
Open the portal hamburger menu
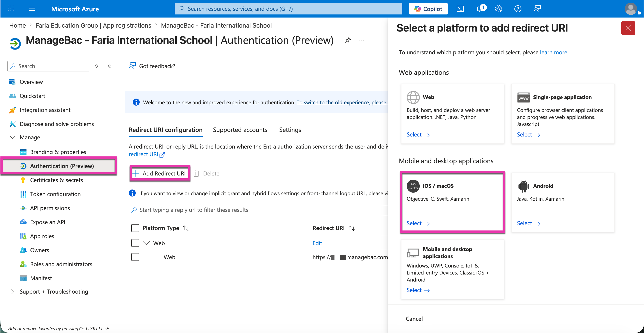[32, 9]
